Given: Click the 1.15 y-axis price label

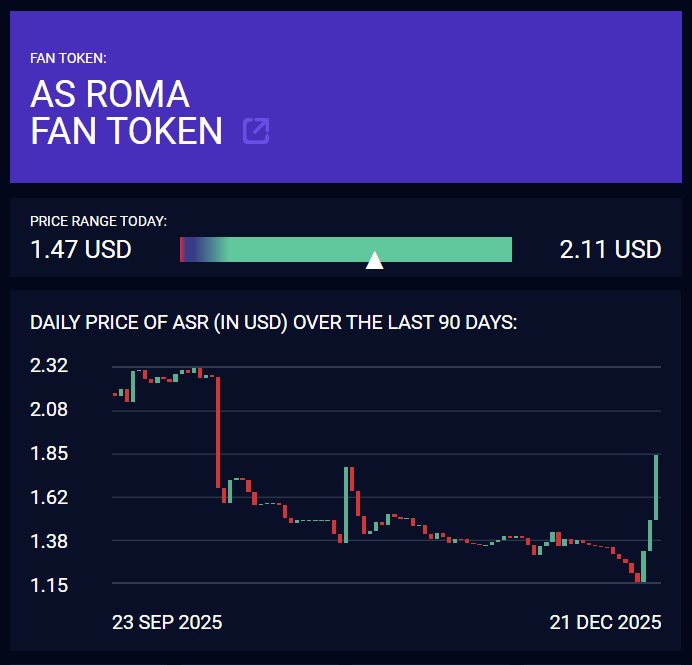Looking at the screenshot, I should pyautogui.click(x=49, y=585).
